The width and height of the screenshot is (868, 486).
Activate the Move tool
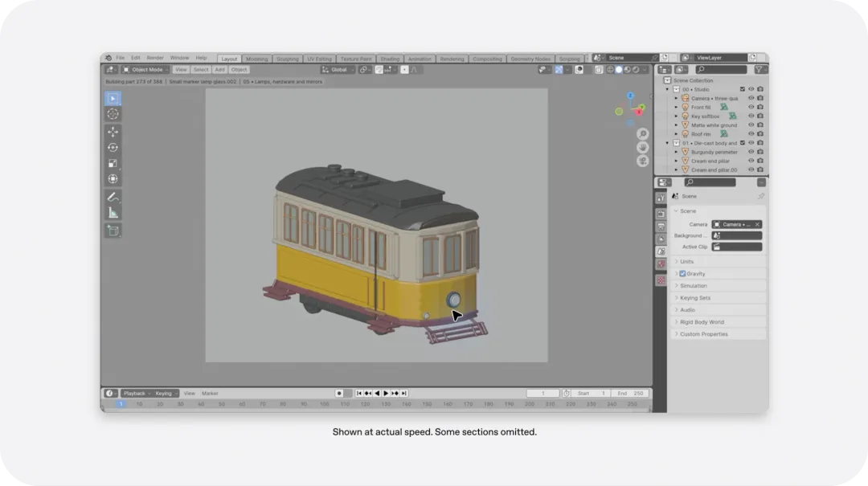pyautogui.click(x=113, y=132)
